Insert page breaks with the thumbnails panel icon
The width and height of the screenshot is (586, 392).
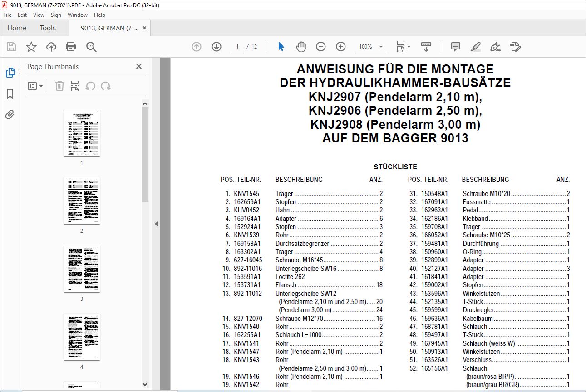[x=75, y=86]
